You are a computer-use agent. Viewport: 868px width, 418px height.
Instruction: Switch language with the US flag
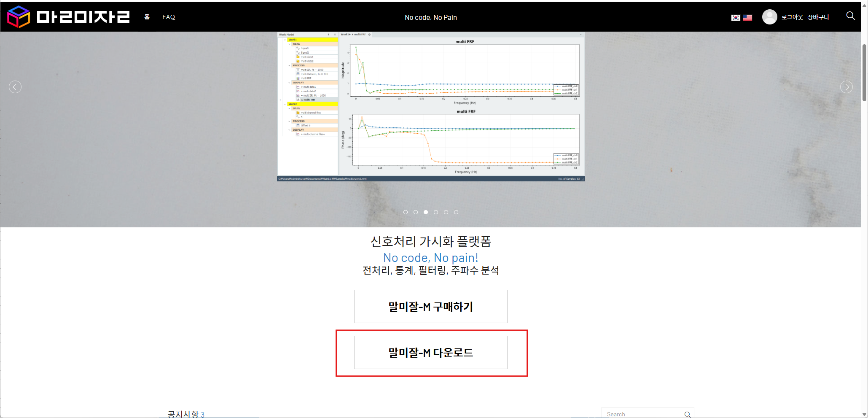pyautogui.click(x=747, y=17)
